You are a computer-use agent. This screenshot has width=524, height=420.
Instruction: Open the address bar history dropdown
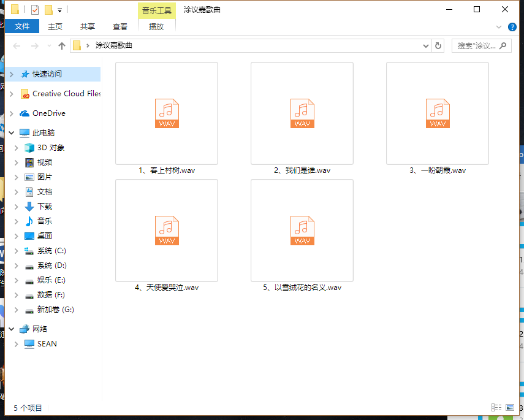(x=427, y=46)
